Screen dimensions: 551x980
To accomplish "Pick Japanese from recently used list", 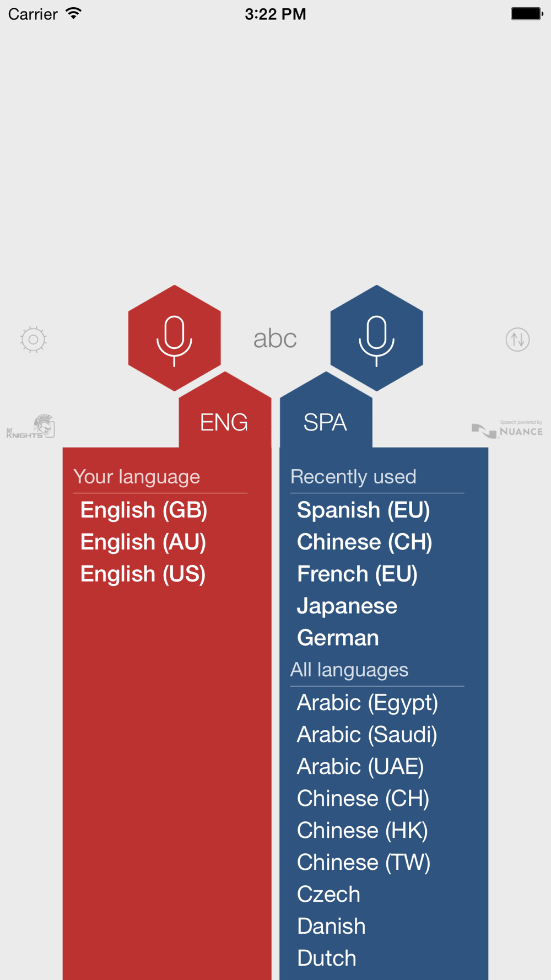I will 347,606.
